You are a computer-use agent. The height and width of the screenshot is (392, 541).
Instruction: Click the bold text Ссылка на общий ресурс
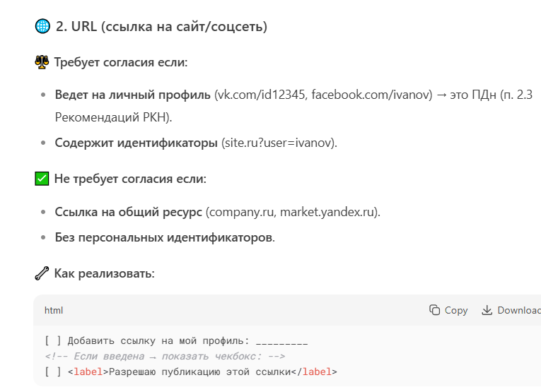(128, 212)
